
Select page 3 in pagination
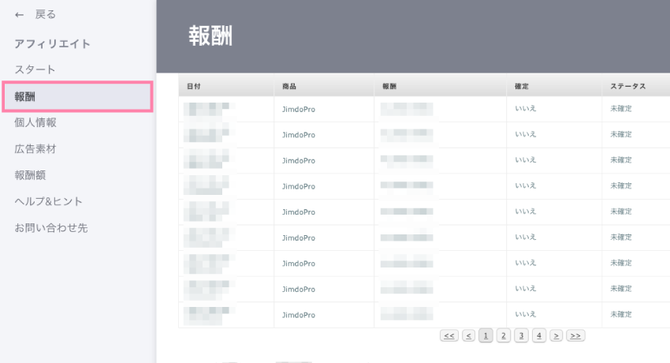coord(521,336)
